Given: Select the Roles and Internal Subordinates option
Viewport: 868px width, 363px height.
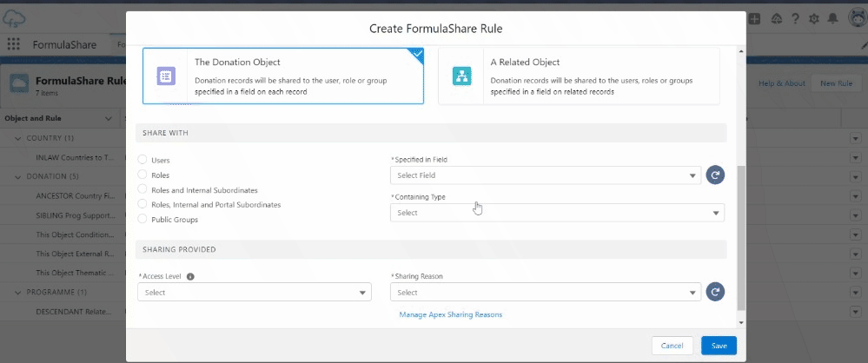Looking at the screenshot, I should [x=142, y=190].
